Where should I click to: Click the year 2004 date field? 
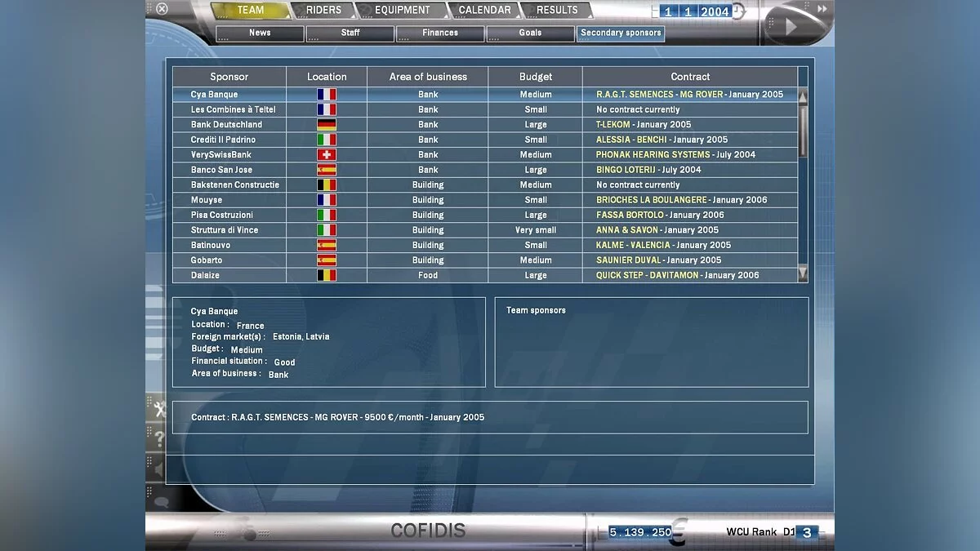pyautogui.click(x=715, y=12)
